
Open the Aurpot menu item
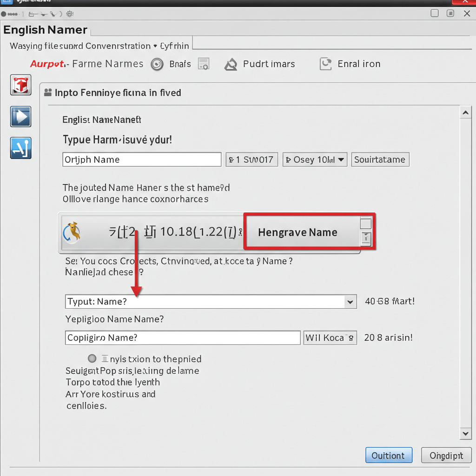tap(48, 64)
